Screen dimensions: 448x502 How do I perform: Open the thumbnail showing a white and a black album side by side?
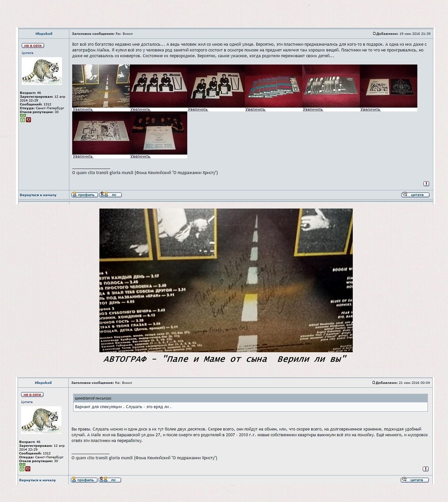click(x=389, y=86)
